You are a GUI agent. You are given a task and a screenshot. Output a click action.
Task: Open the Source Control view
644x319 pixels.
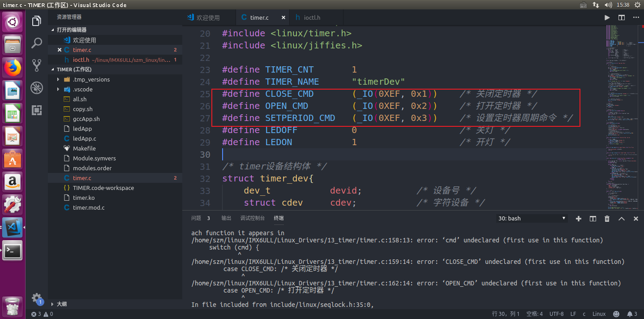pos(36,65)
